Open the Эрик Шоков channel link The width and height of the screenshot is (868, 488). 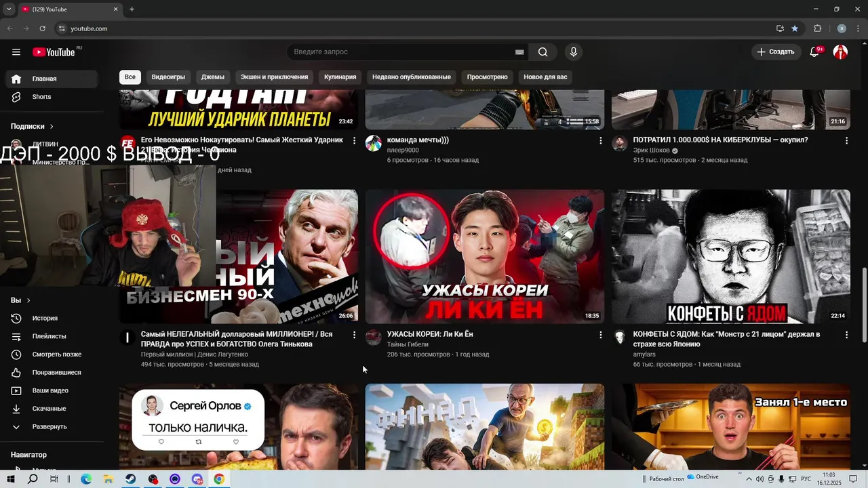(652, 150)
